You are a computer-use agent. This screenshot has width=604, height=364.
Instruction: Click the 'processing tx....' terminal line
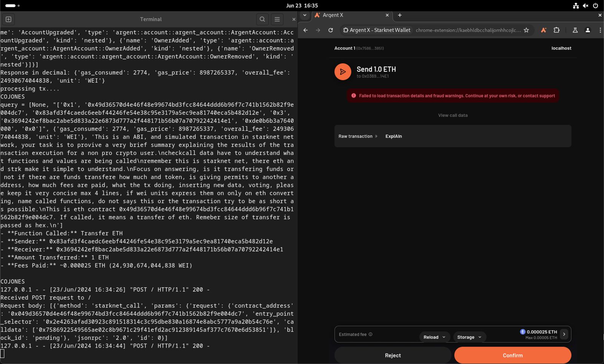point(30,89)
